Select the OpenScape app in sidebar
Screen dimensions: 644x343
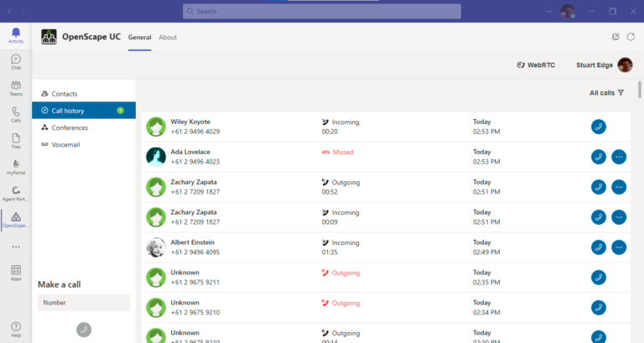coord(16,221)
